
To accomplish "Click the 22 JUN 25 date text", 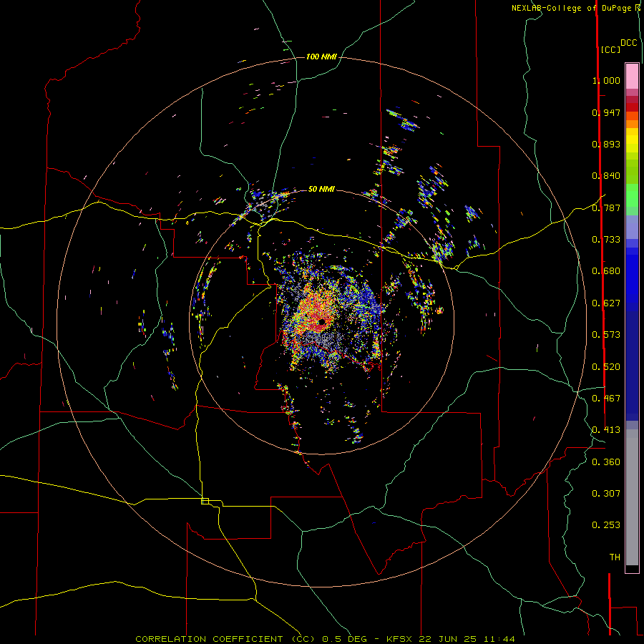I will pos(448,639).
